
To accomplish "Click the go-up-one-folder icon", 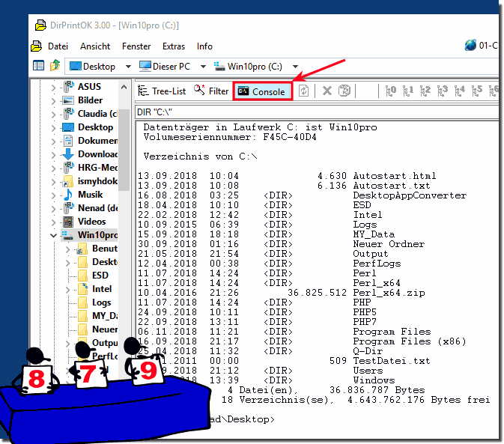I will 55,65.
